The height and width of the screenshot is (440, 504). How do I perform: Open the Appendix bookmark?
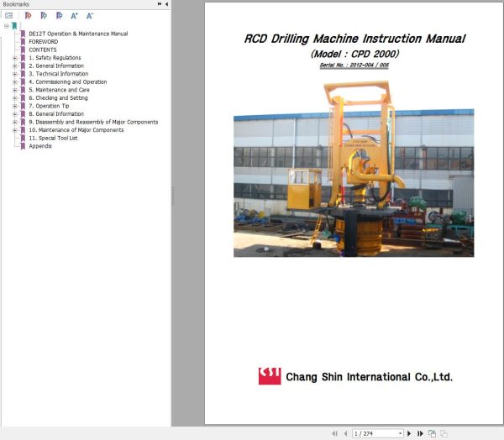coord(40,146)
